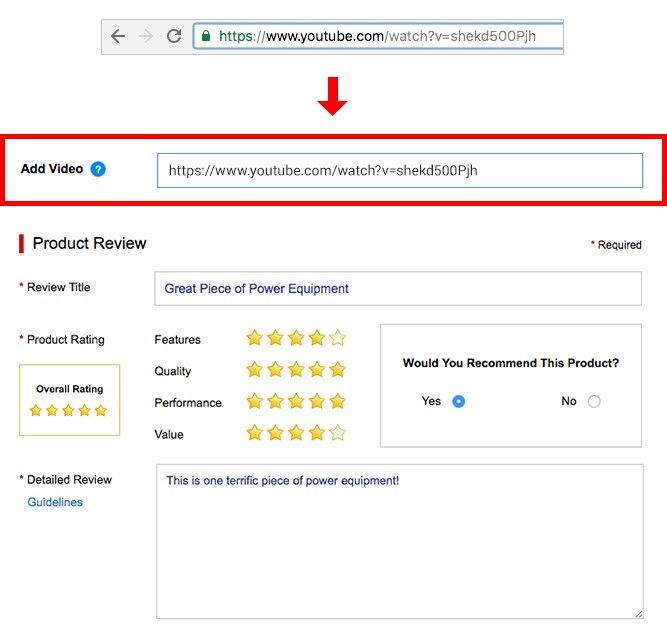Set Quality rating to two stars
This screenshot has height=641, width=667.
[x=275, y=370]
